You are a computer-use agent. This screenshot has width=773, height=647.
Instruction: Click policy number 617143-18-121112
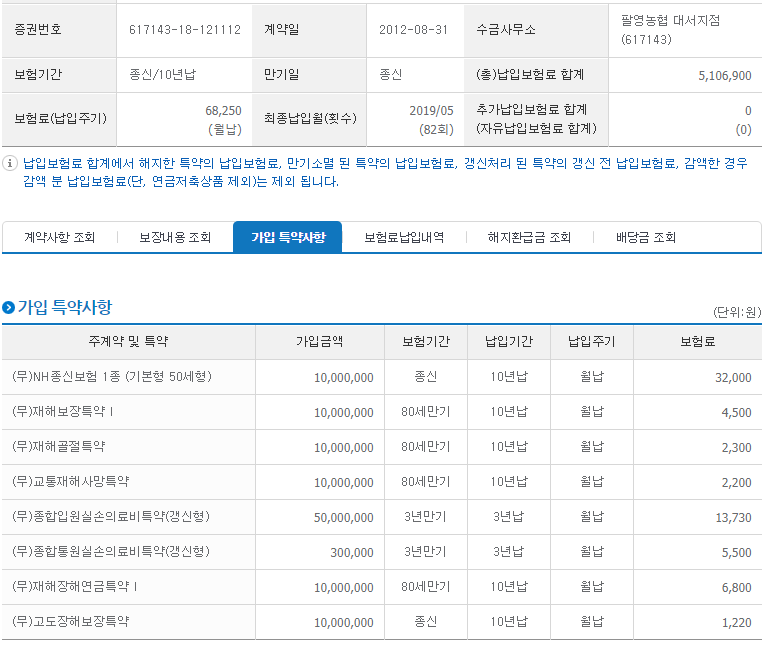click(185, 30)
